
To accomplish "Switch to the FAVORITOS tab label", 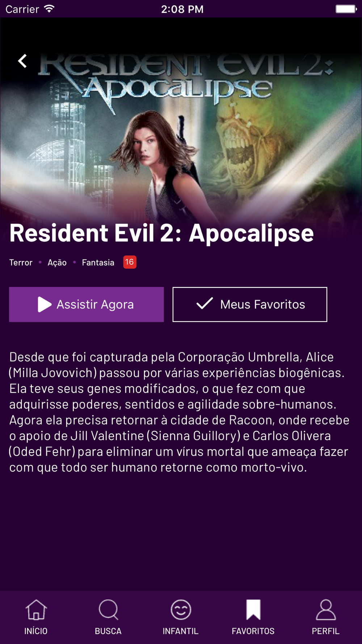I will pyautogui.click(x=253, y=631).
